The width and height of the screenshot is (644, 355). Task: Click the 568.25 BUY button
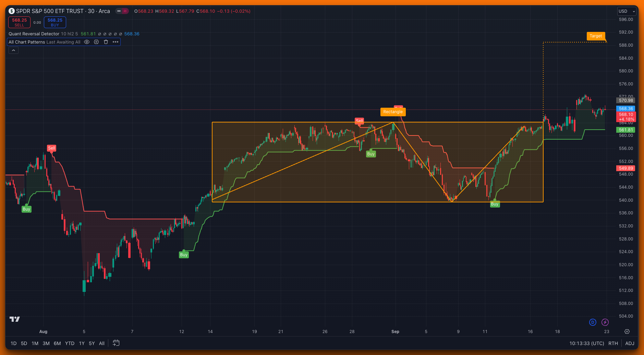pos(55,22)
